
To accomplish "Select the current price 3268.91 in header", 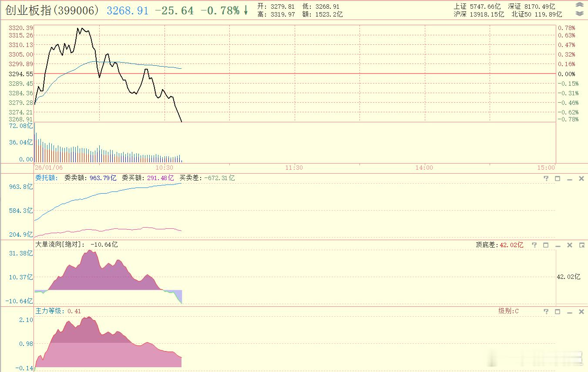I will (128, 10).
